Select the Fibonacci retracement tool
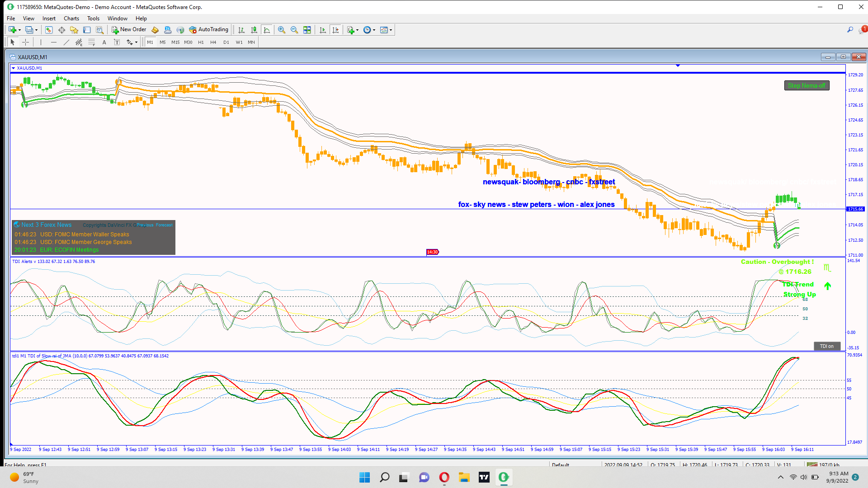 point(92,42)
